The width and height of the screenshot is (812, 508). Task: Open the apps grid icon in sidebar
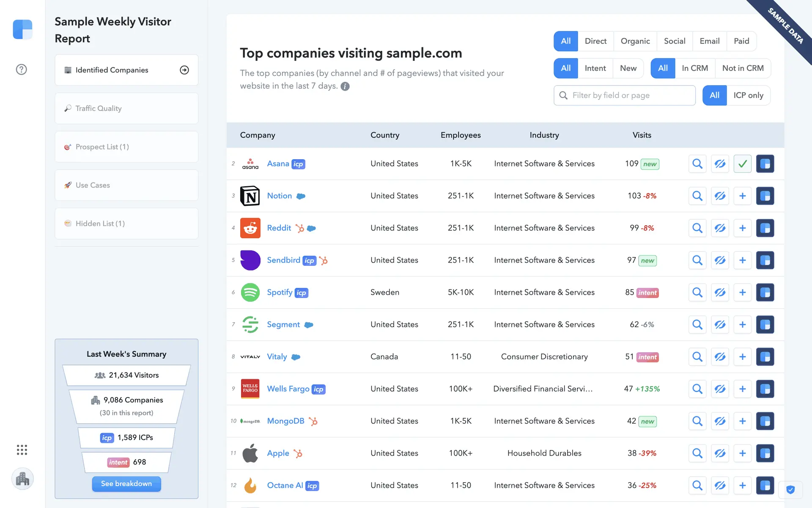22,450
